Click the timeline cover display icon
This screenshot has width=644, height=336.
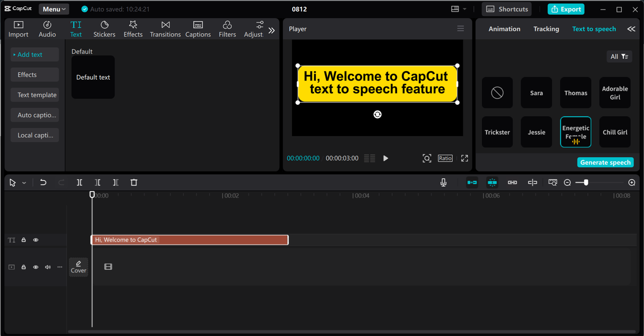click(x=553, y=182)
